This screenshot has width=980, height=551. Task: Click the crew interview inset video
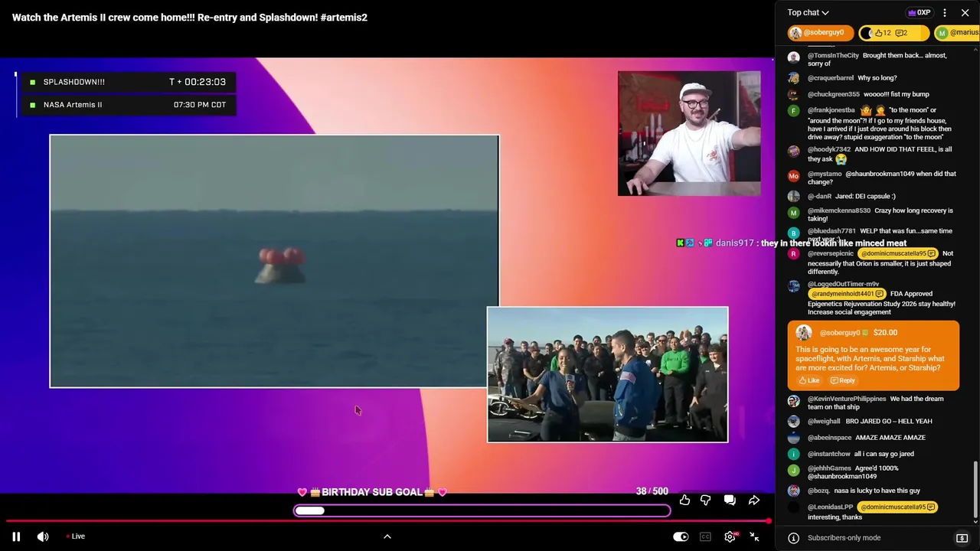click(x=608, y=375)
